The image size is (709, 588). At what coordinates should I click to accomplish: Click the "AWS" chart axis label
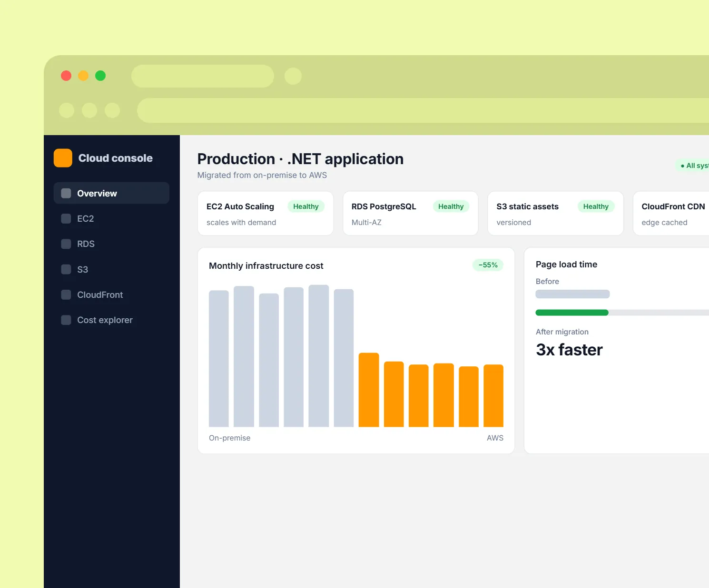click(495, 438)
